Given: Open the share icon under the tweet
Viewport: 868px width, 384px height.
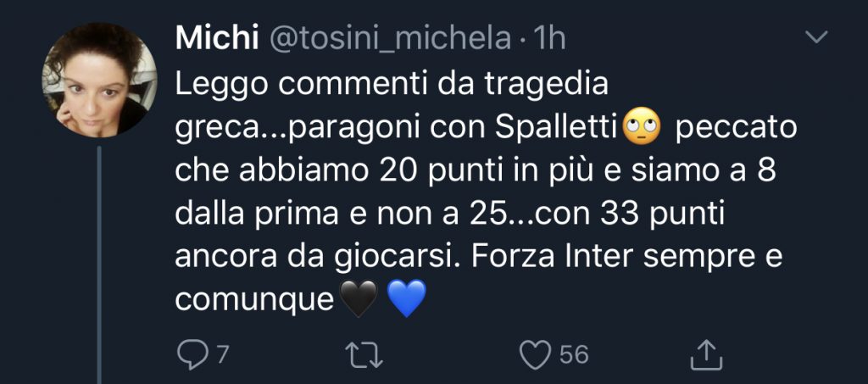Looking at the screenshot, I should (704, 354).
